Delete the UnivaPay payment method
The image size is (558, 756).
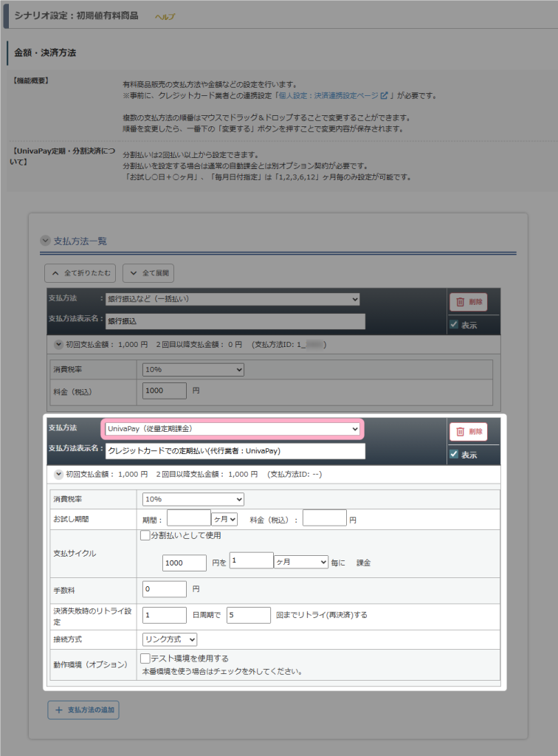coord(468,432)
